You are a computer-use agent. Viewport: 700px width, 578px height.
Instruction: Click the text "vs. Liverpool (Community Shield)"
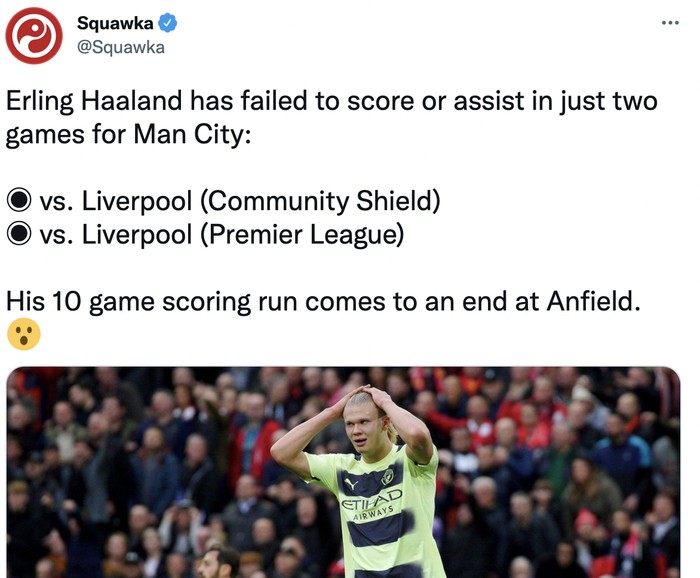coord(240,201)
